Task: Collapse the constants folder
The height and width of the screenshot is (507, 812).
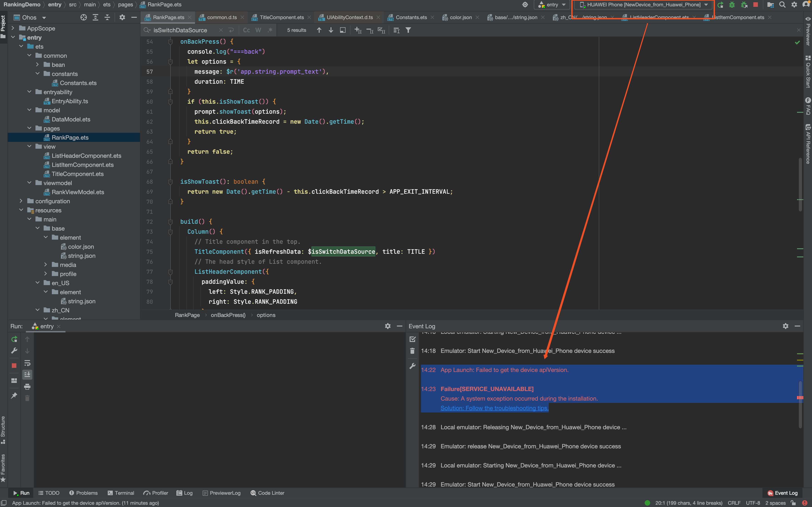Action: tap(37, 73)
